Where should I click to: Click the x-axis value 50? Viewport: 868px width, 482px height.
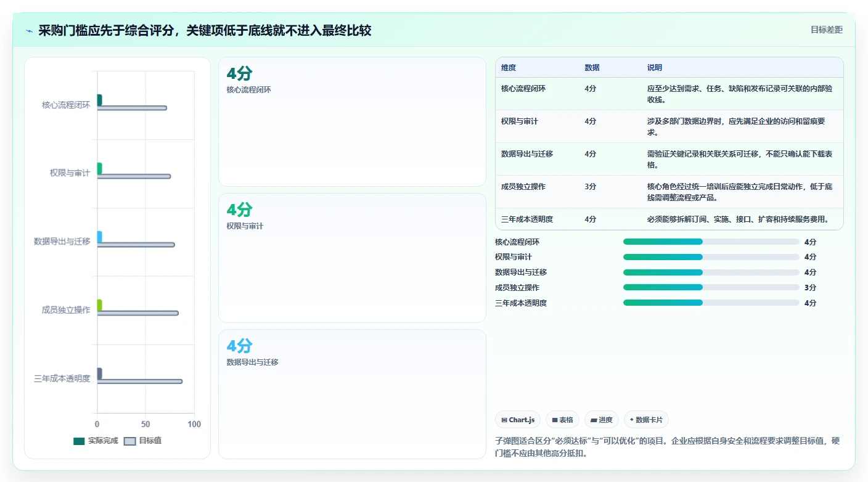pos(145,424)
